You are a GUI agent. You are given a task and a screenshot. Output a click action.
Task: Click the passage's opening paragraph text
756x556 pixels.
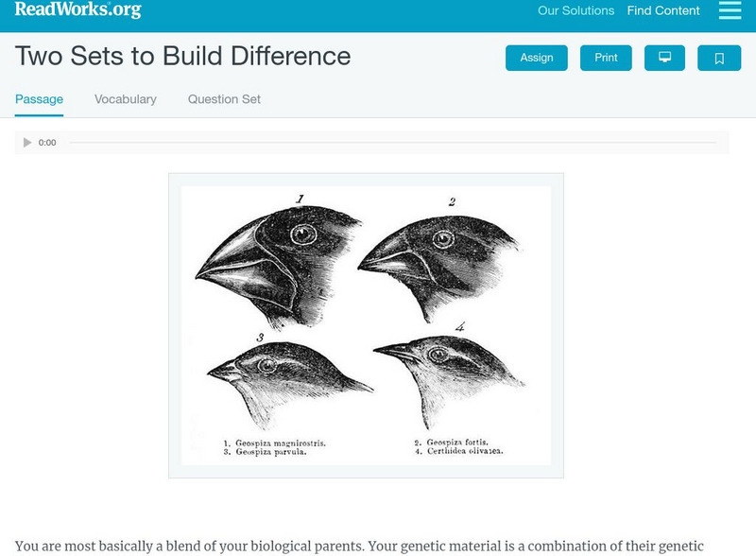(x=359, y=546)
